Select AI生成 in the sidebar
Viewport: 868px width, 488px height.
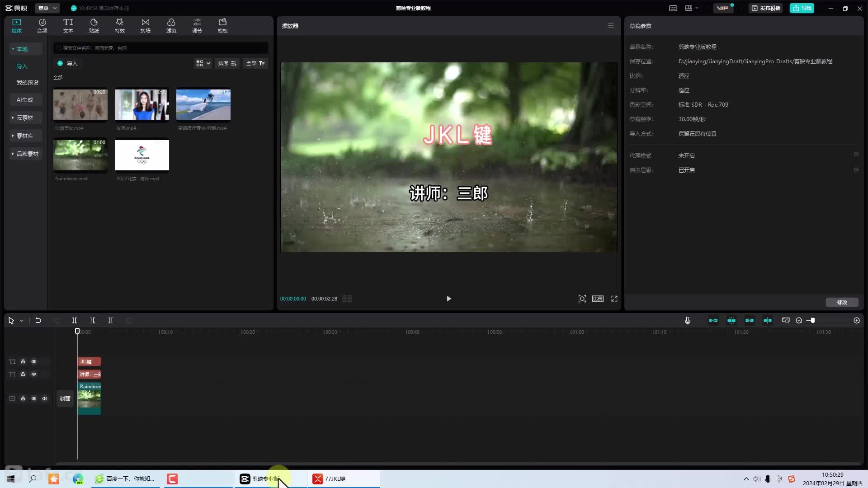[25, 99]
